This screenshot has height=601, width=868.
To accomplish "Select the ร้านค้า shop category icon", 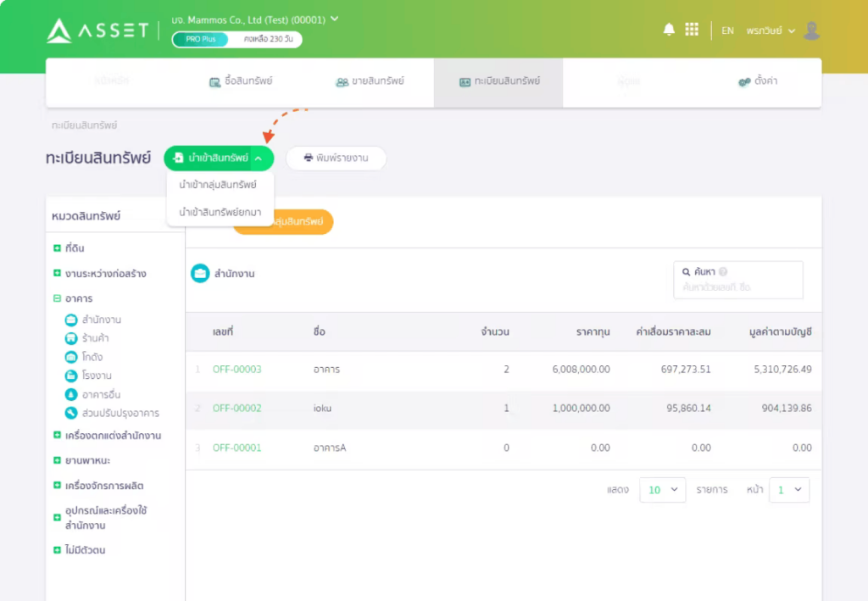I will click(71, 338).
